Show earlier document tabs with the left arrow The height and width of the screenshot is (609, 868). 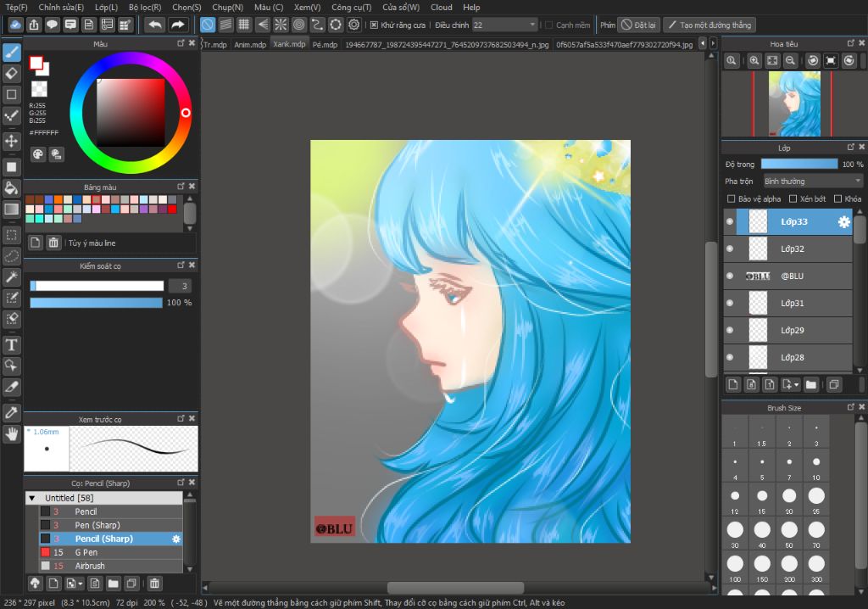point(703,43)
